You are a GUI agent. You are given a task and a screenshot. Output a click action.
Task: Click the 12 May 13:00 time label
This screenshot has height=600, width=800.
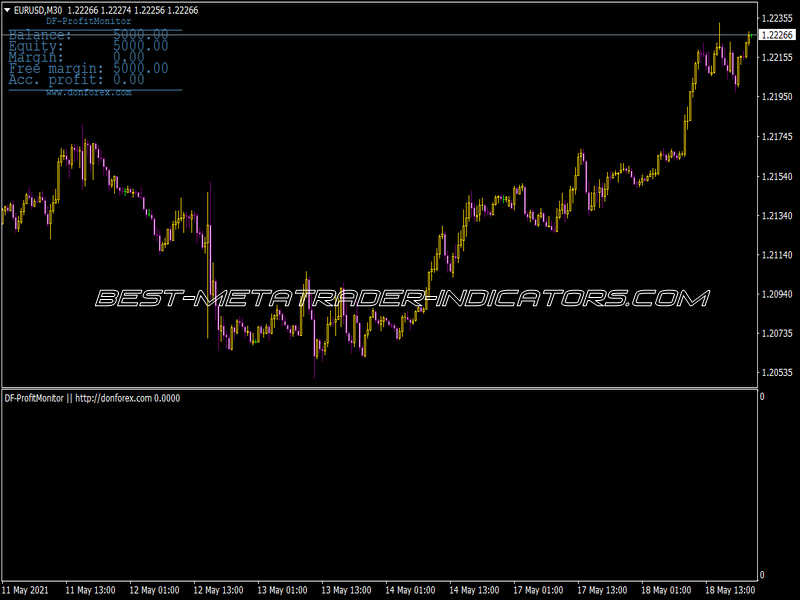tap(218, 590)
